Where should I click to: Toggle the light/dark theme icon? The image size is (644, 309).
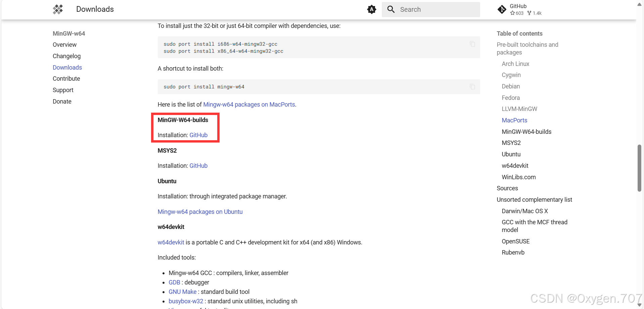pos(372,9)
